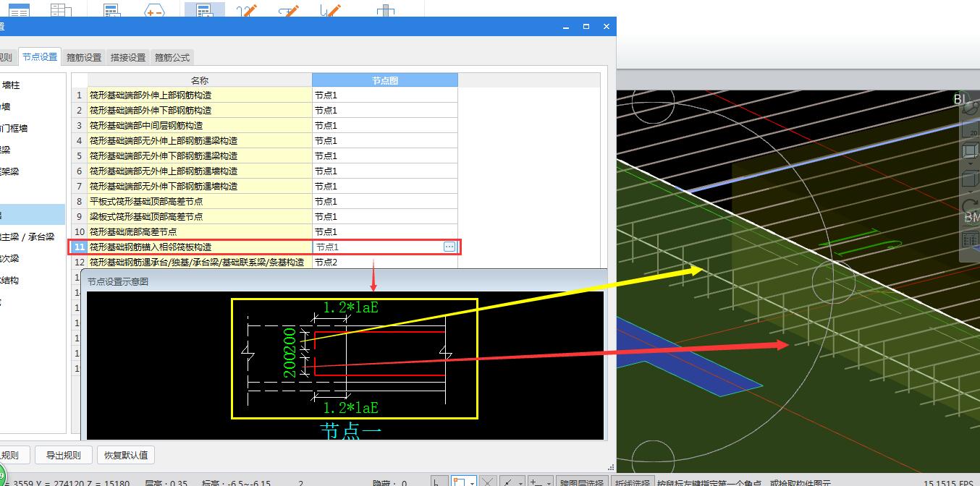The image size is (980, 486).
Task: Click row number 11 header cell
Action: point(80,247)
